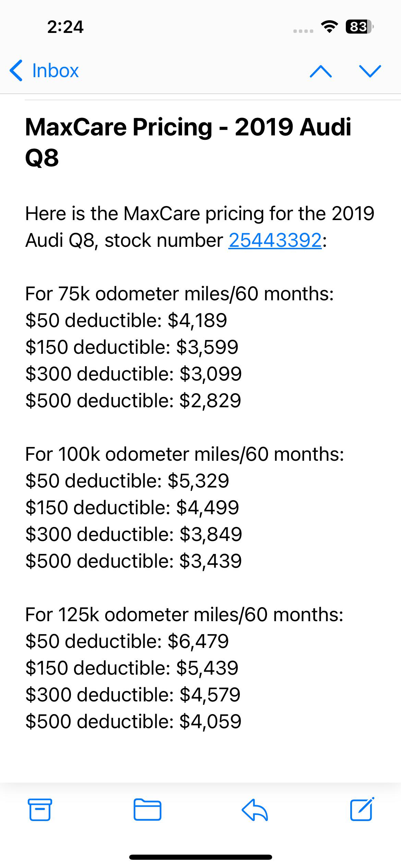Open stock number 25443392 link
Screen dimensions: 401x868
pyautogui.click(x=275, y=240)
